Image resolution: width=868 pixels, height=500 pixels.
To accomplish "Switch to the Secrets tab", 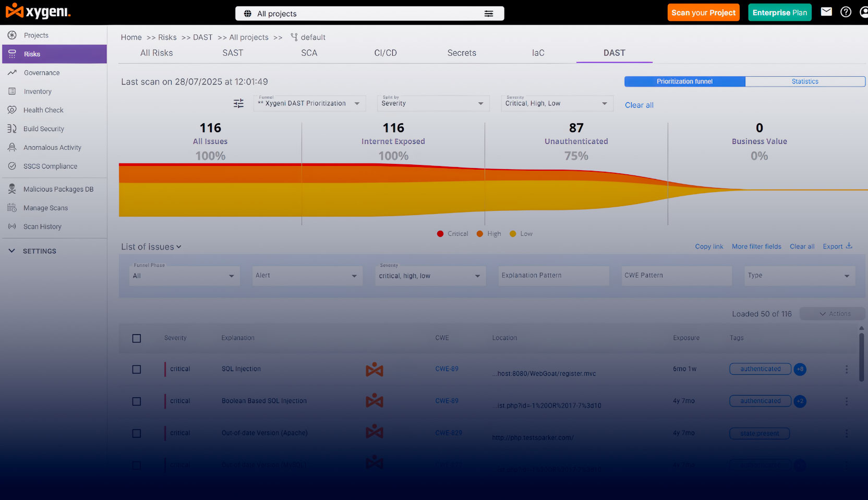I will coord(462,53).
